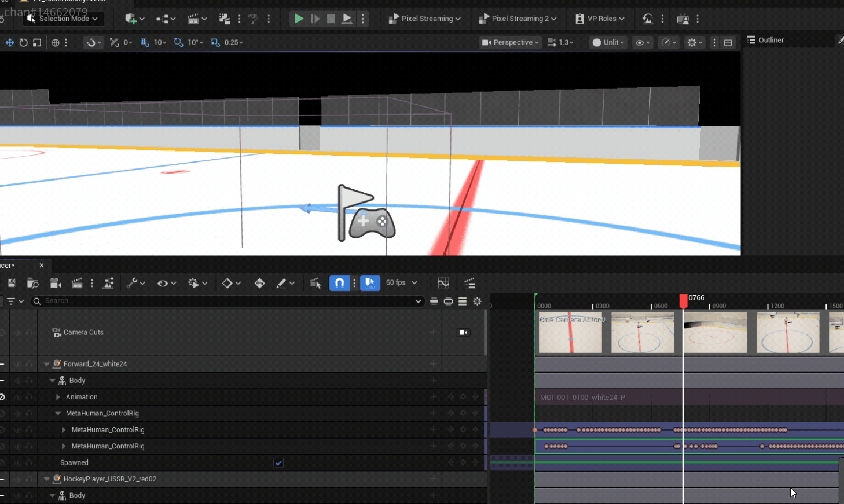This screenshot has width=844, height=504.
Task: Toggle the Sequencer snapping magnet button
Action: [x=340, y=283]
